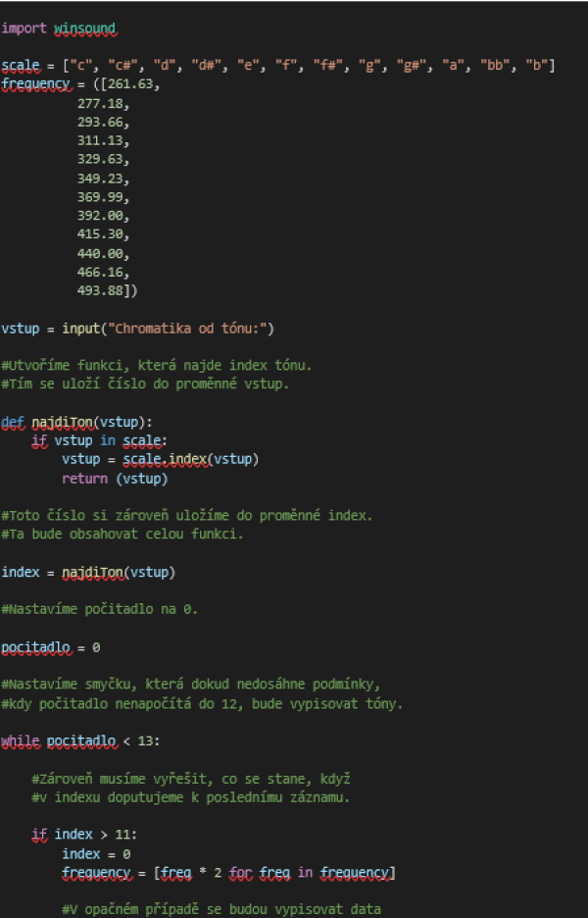Click the comment "#Nastavíme počitadlo na 0."

(100, 610)
